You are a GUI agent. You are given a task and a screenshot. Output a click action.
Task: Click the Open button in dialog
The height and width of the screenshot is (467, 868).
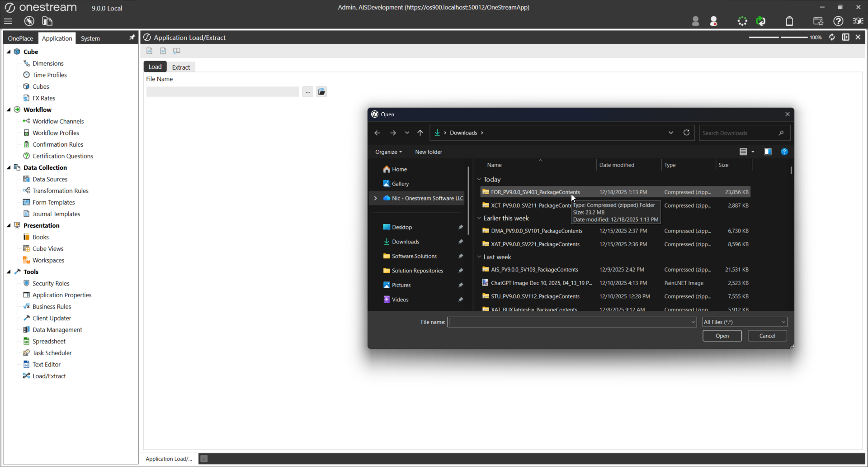click(722, 336)
